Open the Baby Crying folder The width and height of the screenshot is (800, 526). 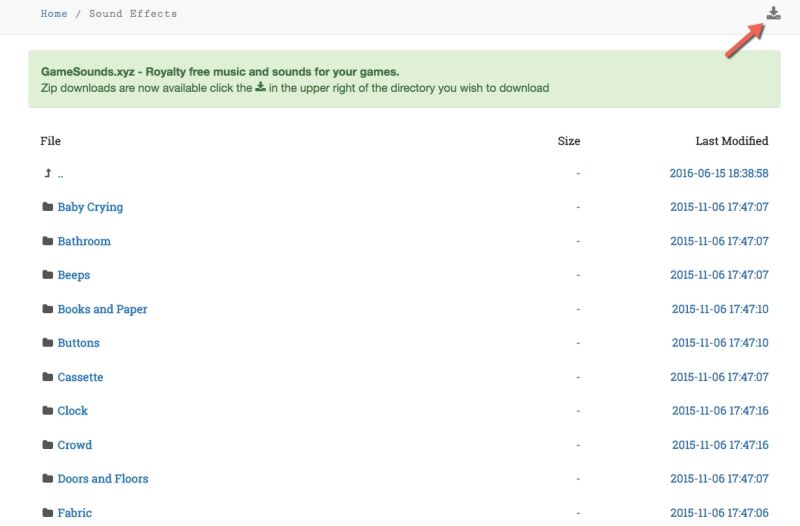coord(90,207)
